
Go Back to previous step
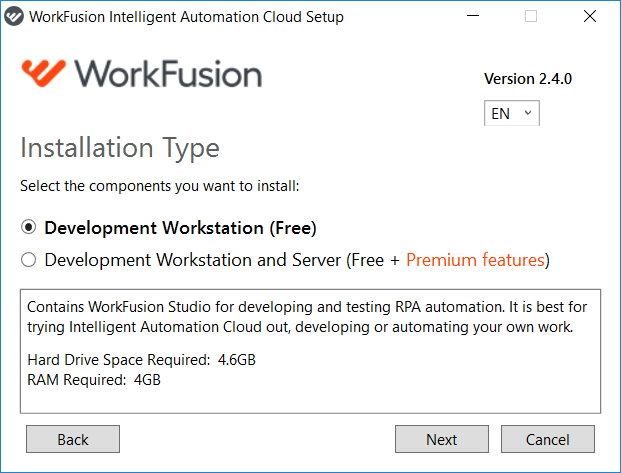click(x=73, y=439)
